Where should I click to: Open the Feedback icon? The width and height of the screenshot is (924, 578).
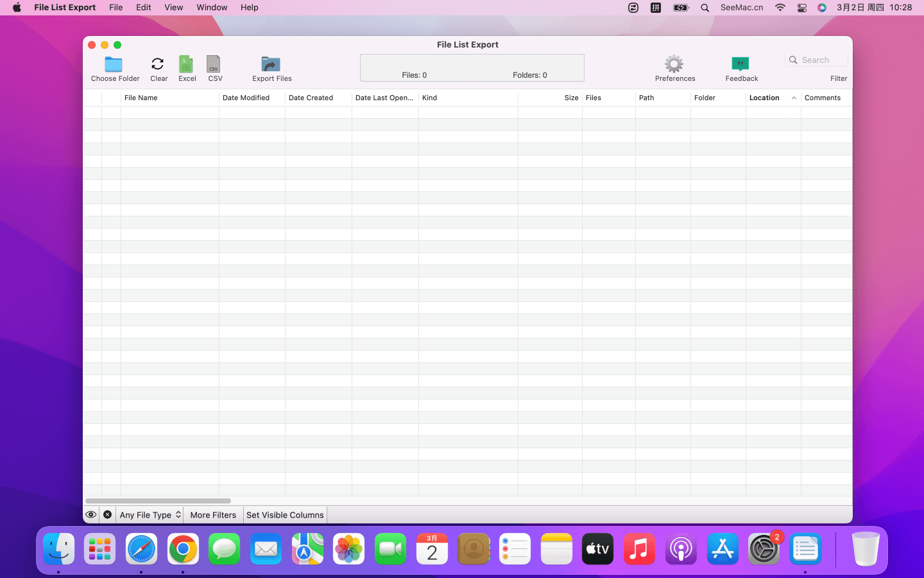[x=740, y=64]
